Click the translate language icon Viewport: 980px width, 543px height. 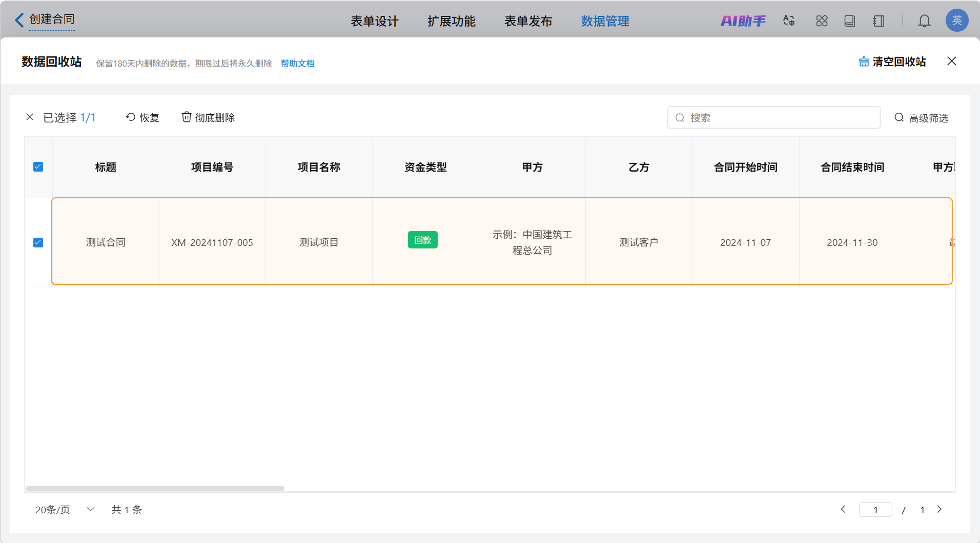click(x=789, y=20)
